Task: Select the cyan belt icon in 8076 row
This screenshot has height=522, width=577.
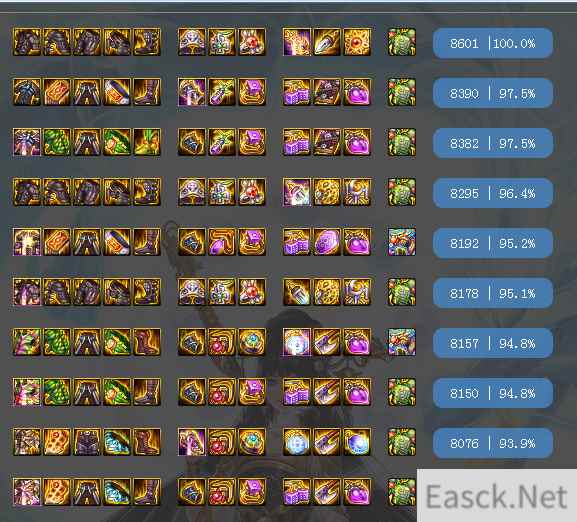Action: click(x=117, y=442)
